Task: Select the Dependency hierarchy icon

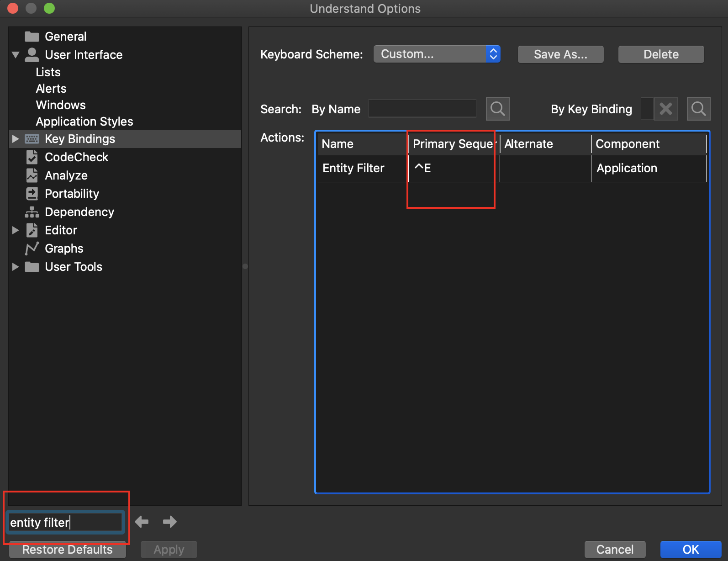Action: pos(32,212)
